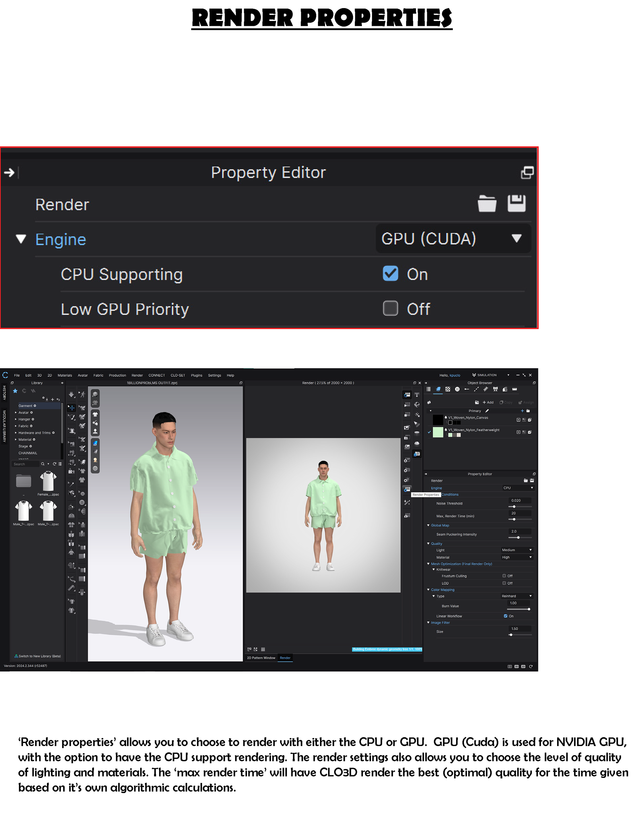Click the CLO logo in the top-left corner
This screenshot has width=644, height=834.
click(x=5, y=375)
